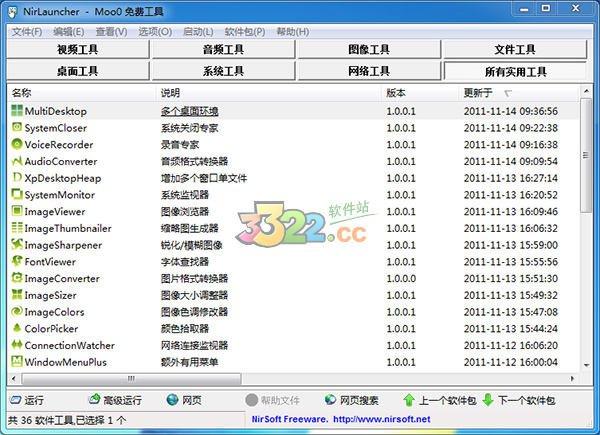Switch to the 音频工具 tab
This screenshot has height=435, width=600.
click(223, 49)
